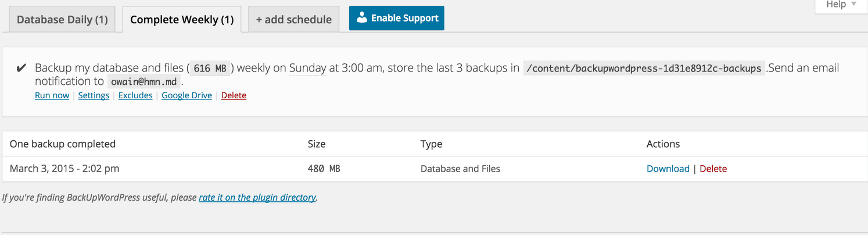Open the + add schedule tab
Screen dimensions: 868x235
(x=294, y=19)
